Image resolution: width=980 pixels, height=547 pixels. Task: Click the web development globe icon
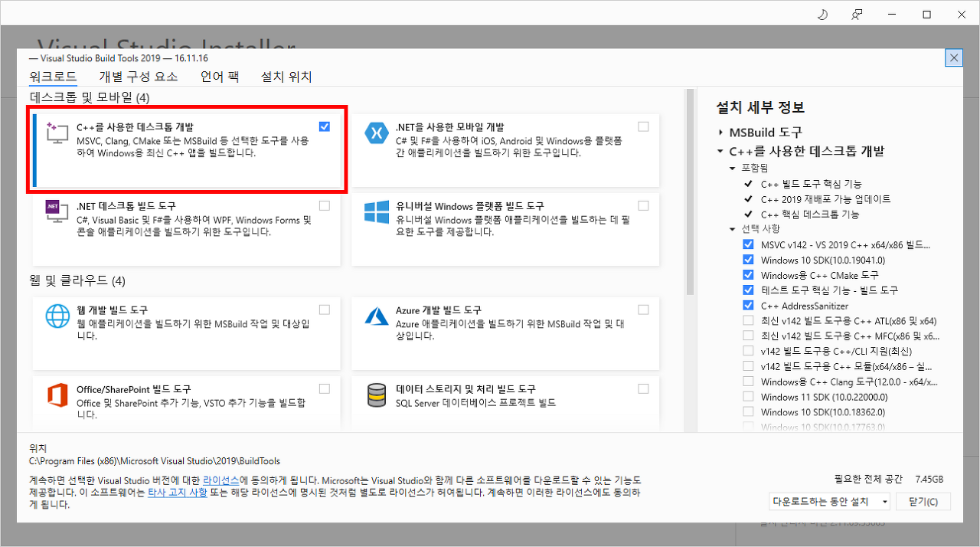point(58,316)
